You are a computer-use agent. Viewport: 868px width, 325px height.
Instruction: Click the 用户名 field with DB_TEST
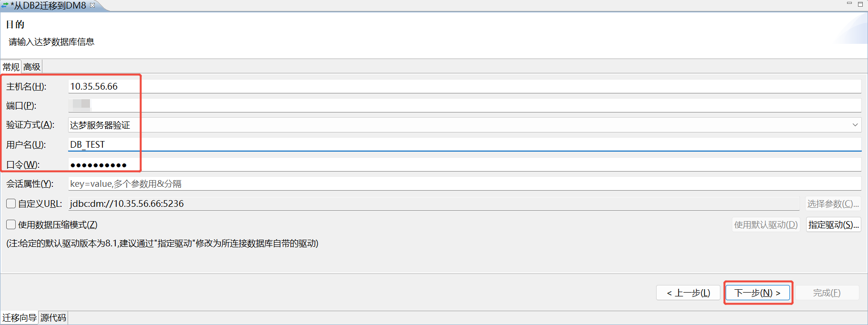point(464,144)
